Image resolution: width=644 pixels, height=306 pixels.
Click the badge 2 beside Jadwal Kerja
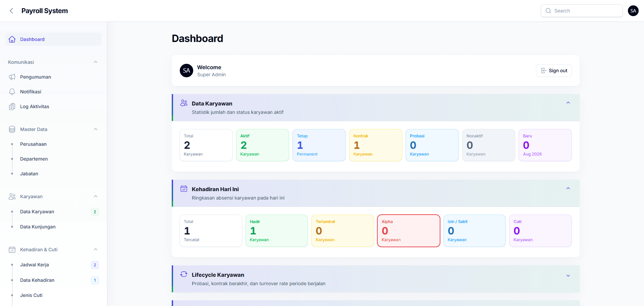click(x=95, y=265)
